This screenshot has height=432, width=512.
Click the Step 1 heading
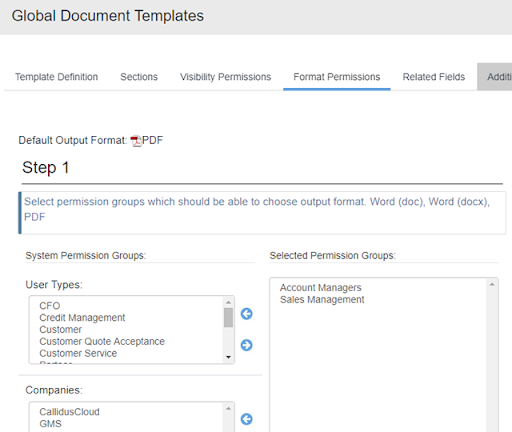point(46,167)
